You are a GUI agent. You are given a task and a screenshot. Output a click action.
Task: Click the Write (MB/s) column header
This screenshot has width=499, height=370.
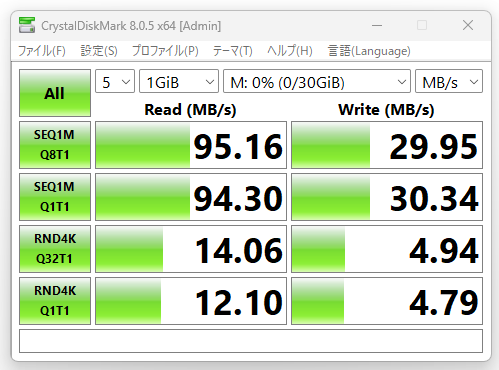pos(386,110)
